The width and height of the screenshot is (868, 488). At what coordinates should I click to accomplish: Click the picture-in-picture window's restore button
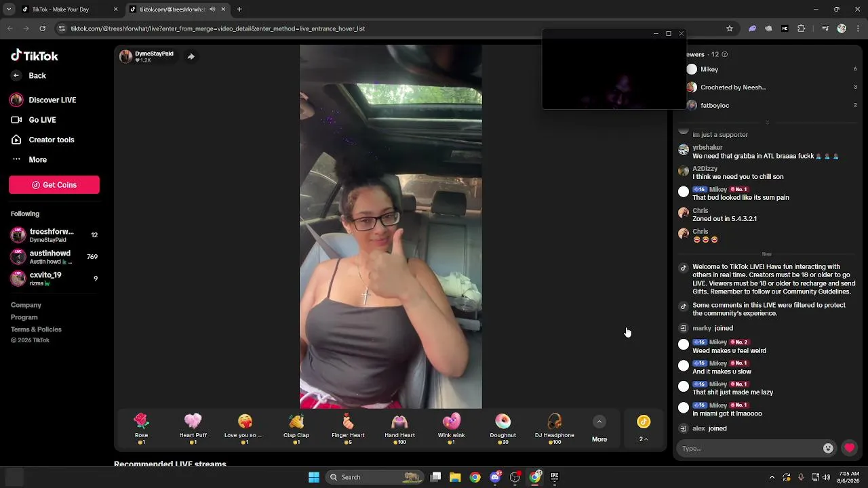pos(669,33)
